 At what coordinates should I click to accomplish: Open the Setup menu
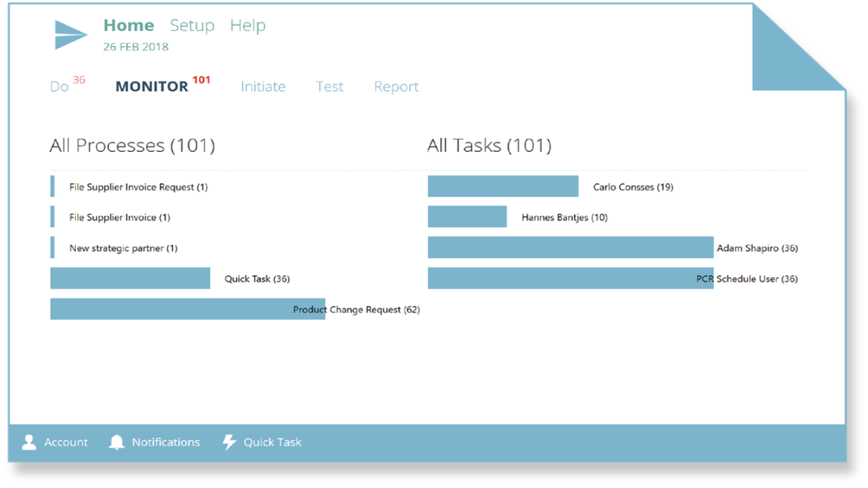coord(192,26)
